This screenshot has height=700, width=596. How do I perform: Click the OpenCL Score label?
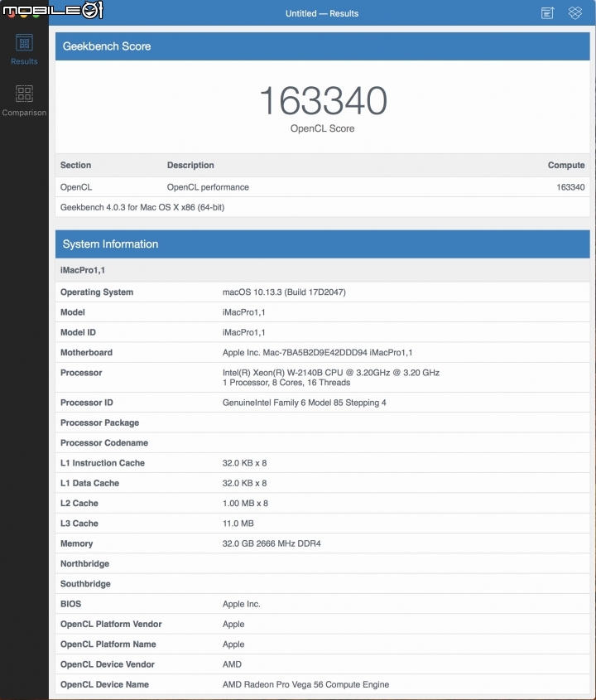[x=323, y=128]
